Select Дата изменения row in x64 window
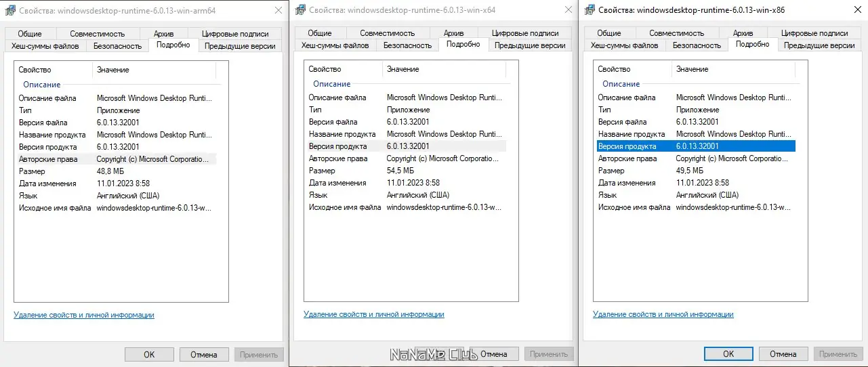 pyautogui.click(x=406, y=183)
